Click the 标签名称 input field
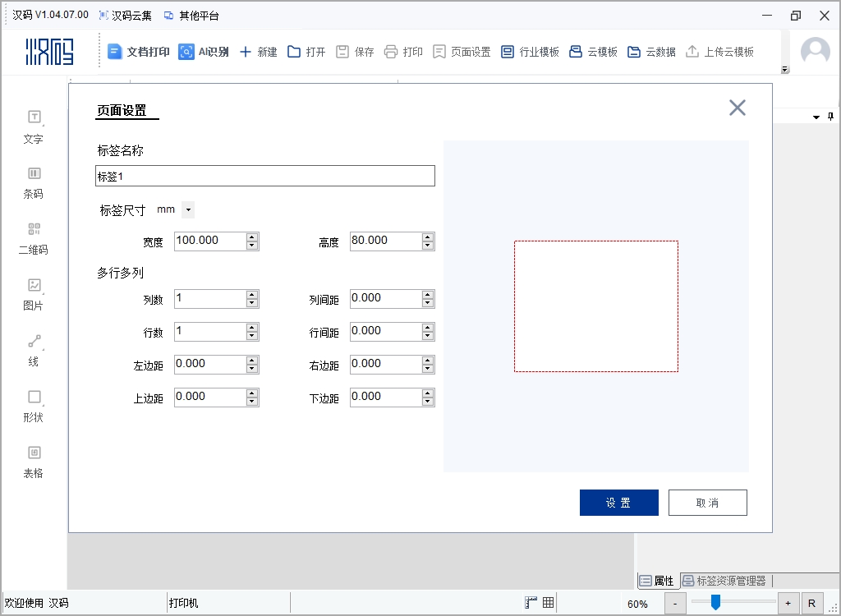Image resolution: width=841 pixels, height=616 pixels. click(x=264, y=176)
